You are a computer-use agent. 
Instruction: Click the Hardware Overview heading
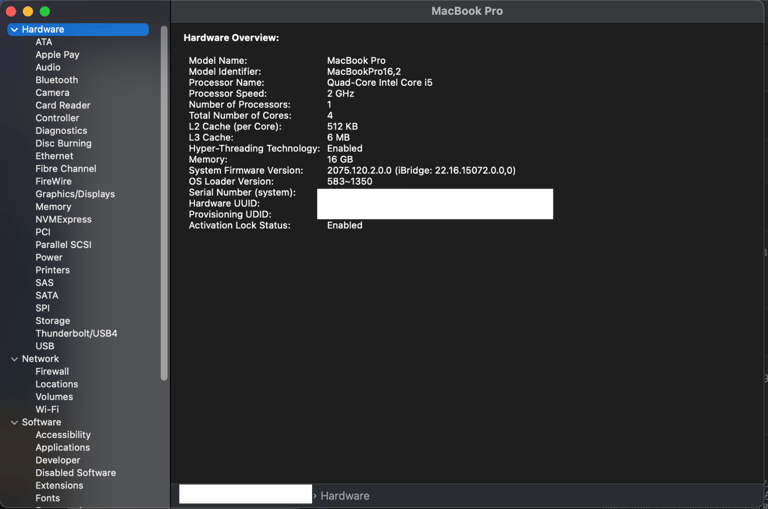click(x=231, y=38)
